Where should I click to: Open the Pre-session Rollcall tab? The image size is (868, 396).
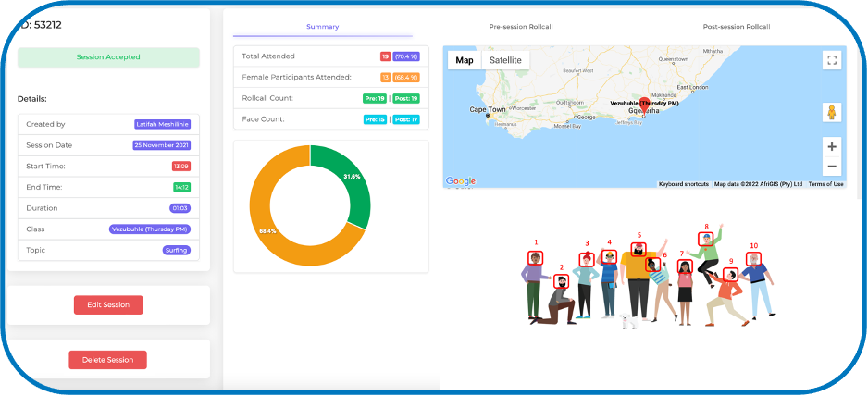(520, 27)
